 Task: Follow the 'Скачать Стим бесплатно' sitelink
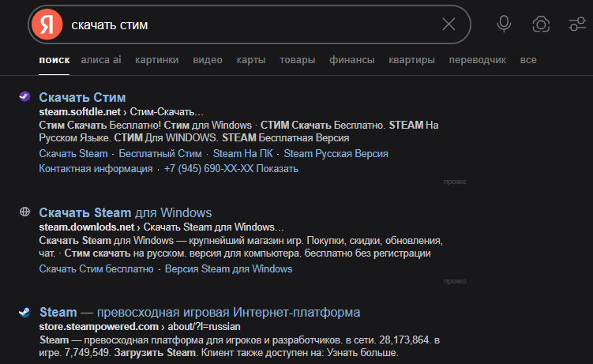pyautogui.click(x=96, y=268)
